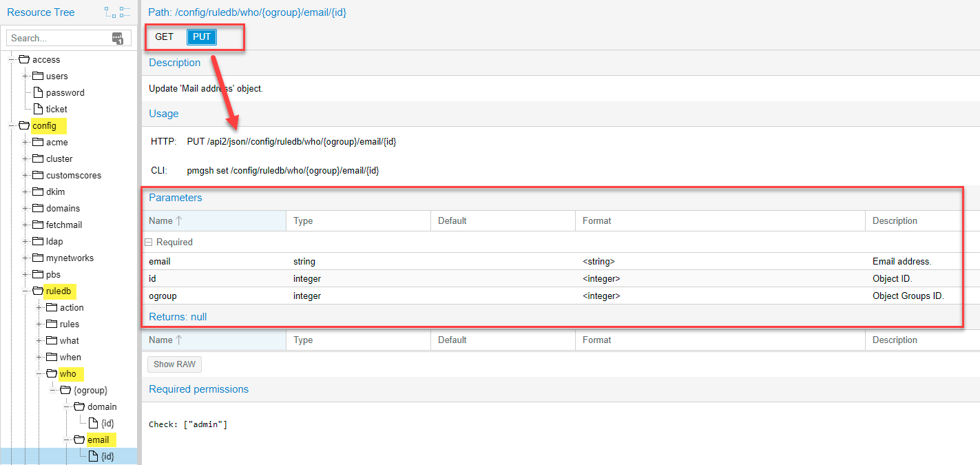
Task: Select the mynetworks tree item
Action: (70, 258)
